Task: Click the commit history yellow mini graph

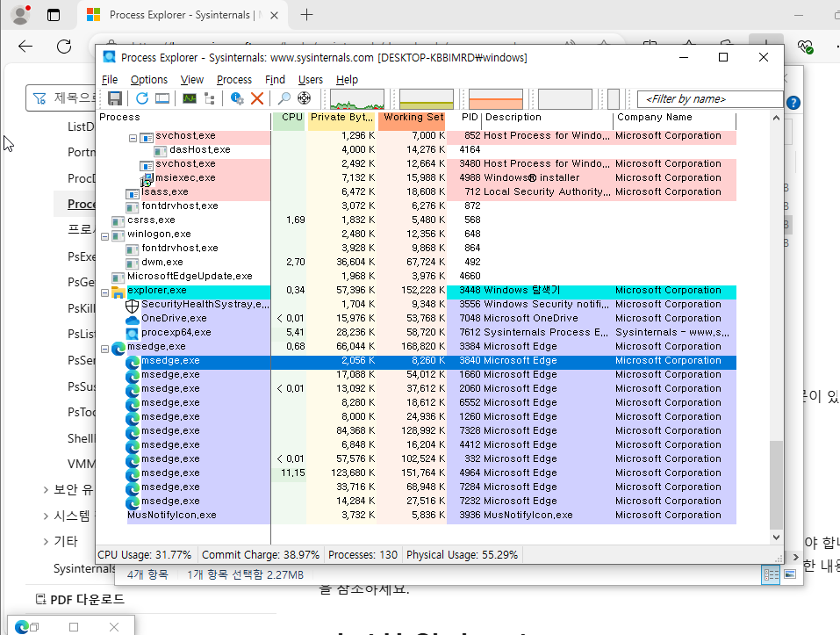Action: pyautogui.click(x=427, y=99)
